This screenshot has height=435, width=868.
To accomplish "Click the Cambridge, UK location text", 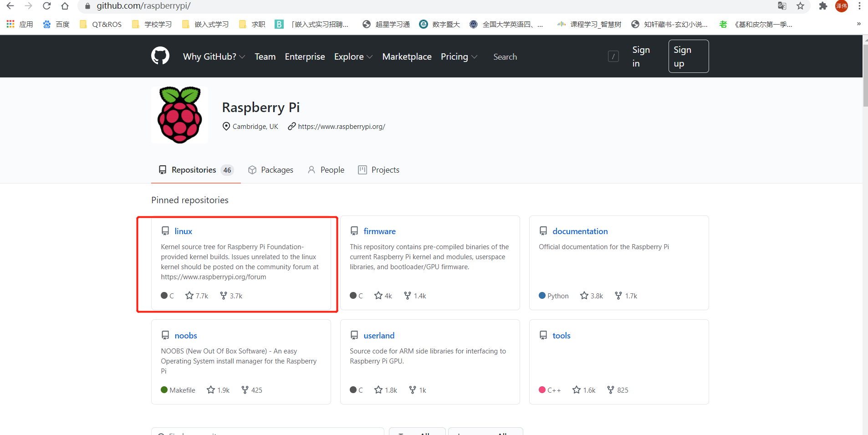I will (255, 127).
